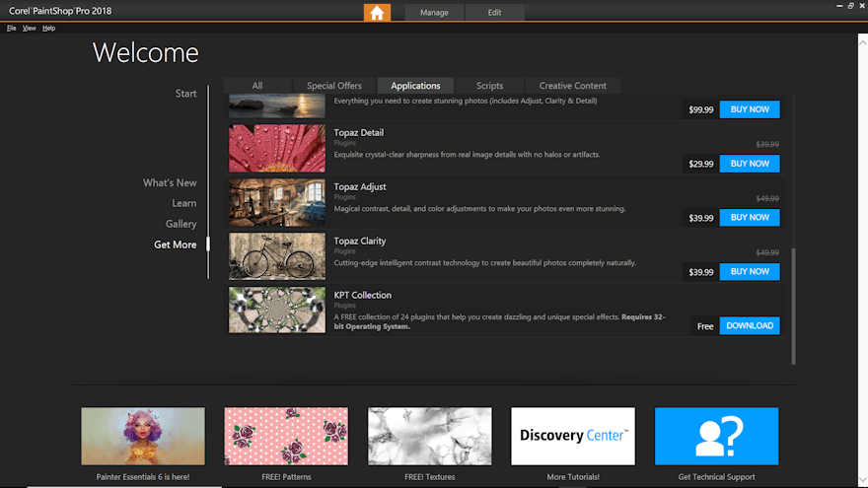The height and width of the screenshot is (488, 868).
Task: Open the Painter Essentials 6 banner
Action: tap(143, 436)
